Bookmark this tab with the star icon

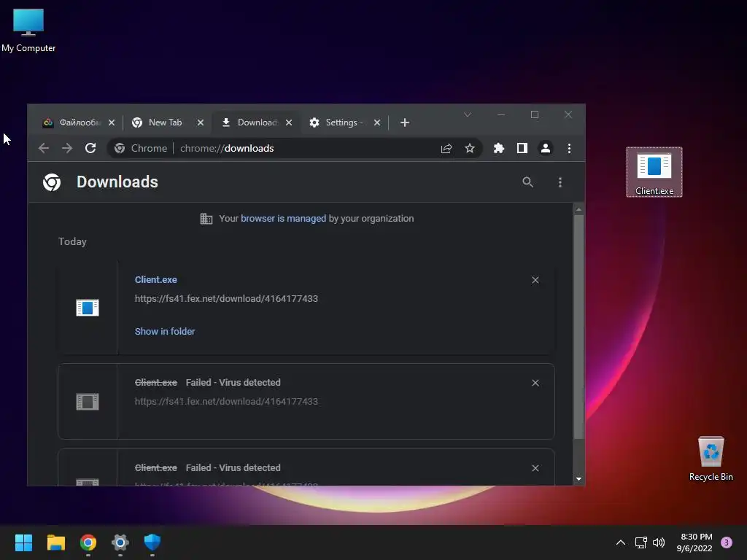[470, 148]
